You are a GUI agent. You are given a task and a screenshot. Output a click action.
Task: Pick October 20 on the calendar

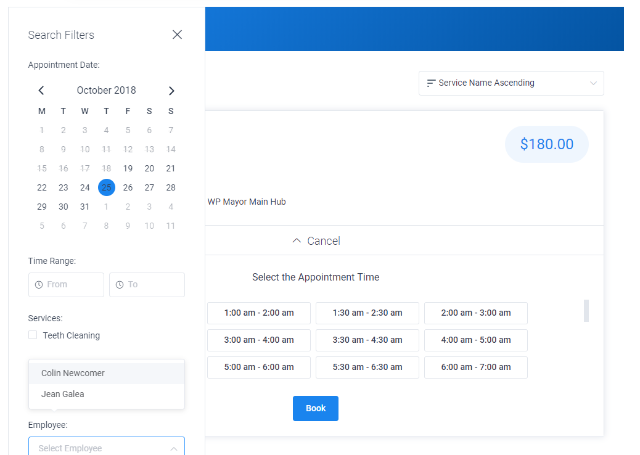pos(149,169)
